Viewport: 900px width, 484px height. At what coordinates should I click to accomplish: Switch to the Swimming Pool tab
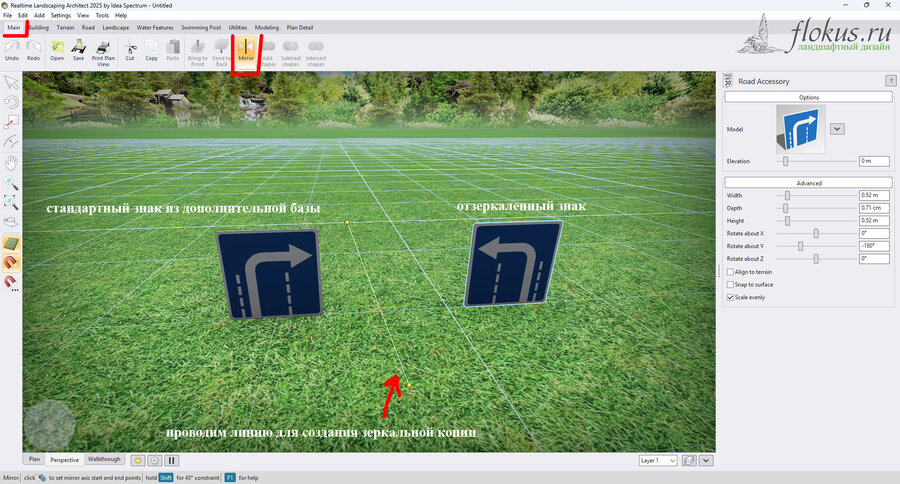tap(201, 28)
